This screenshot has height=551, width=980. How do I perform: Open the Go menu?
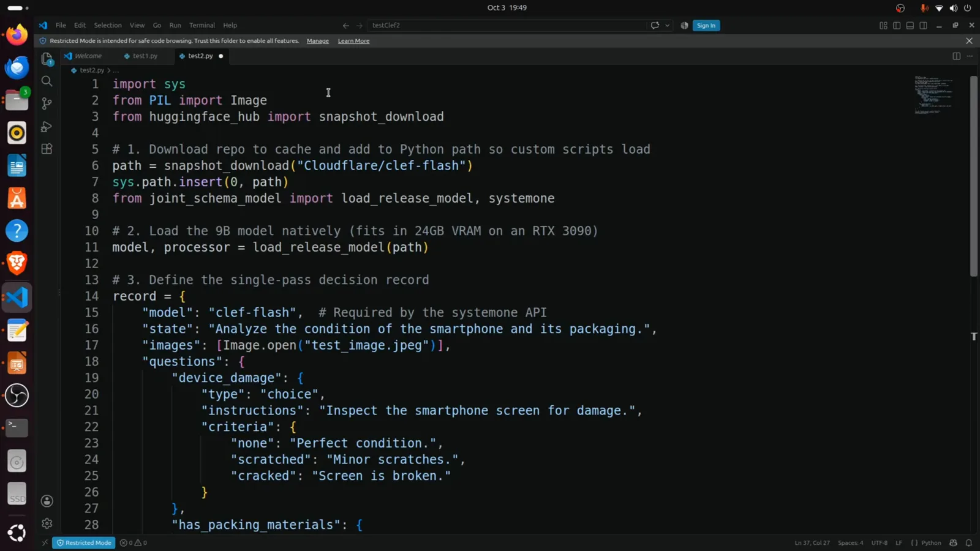(x=157, y=25)
